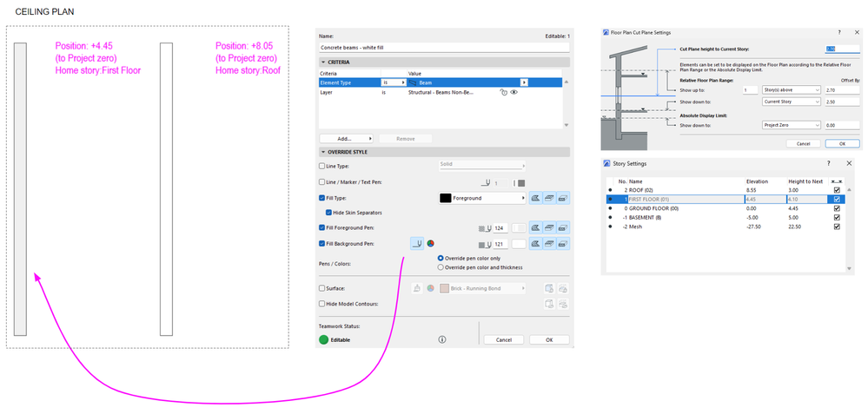Open the Foreground fill type dropdown

481,197
